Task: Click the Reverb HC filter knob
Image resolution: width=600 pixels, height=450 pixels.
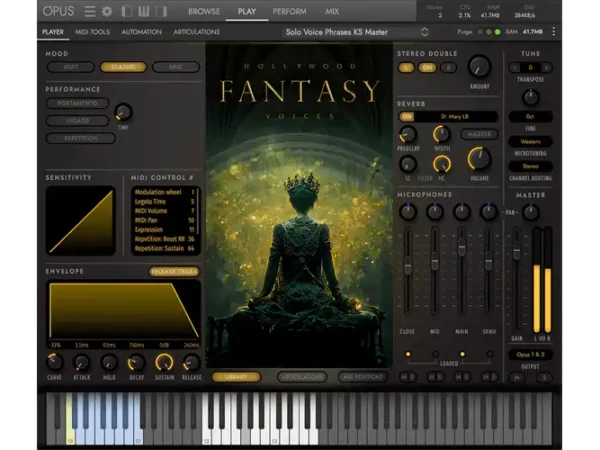Action: coord(442,165)
